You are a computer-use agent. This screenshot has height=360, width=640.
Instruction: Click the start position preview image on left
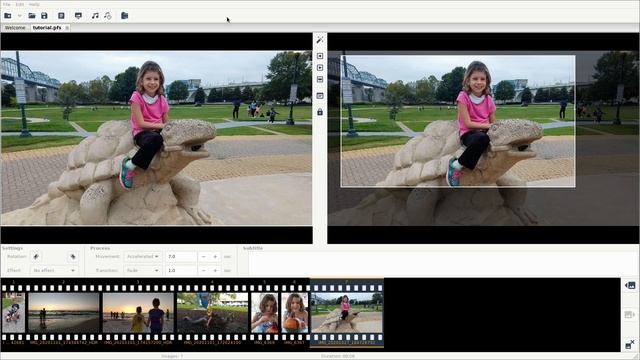(156, 138)
